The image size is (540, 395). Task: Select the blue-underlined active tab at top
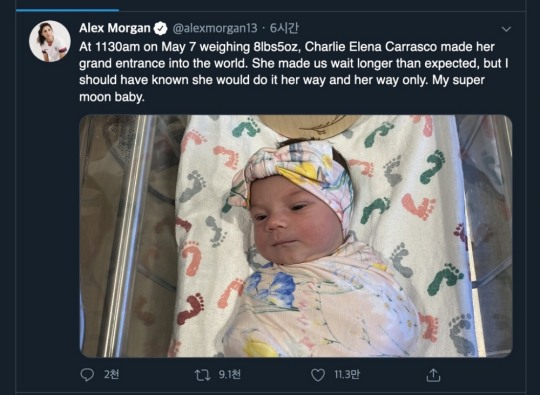[68, 10]
